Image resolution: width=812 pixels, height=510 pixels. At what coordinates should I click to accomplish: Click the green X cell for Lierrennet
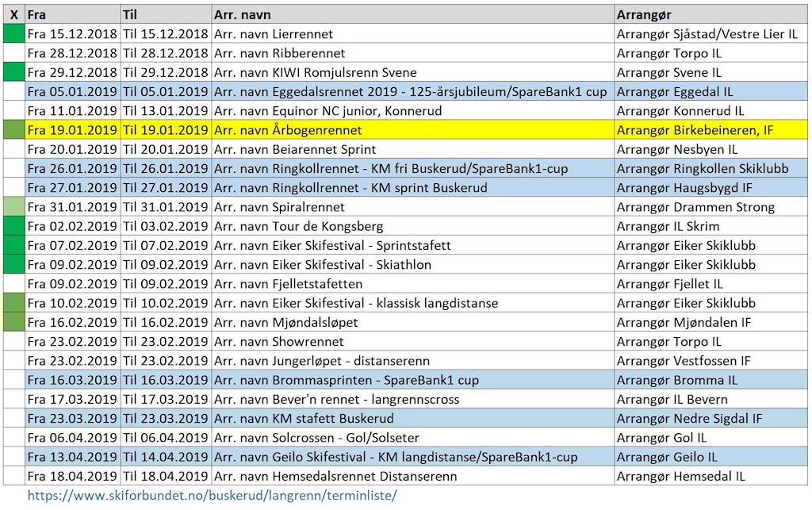(13, 34)
